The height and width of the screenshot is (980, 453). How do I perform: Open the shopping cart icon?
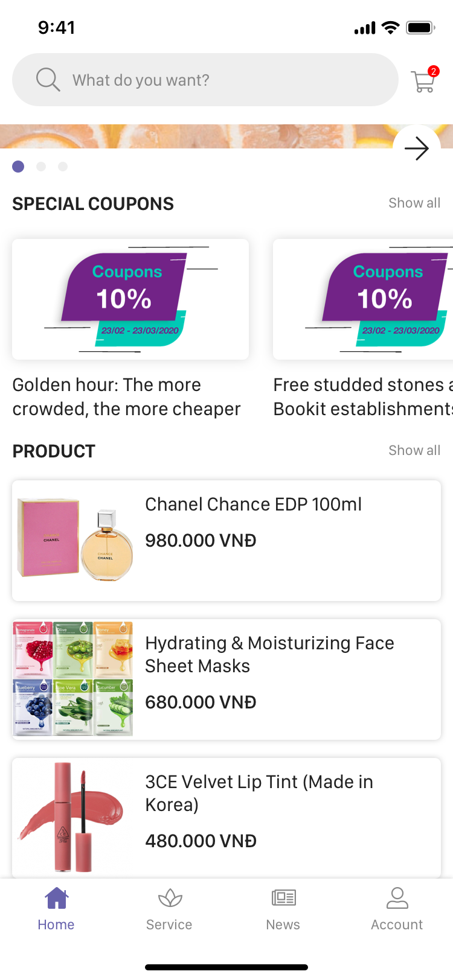[423, 81]
